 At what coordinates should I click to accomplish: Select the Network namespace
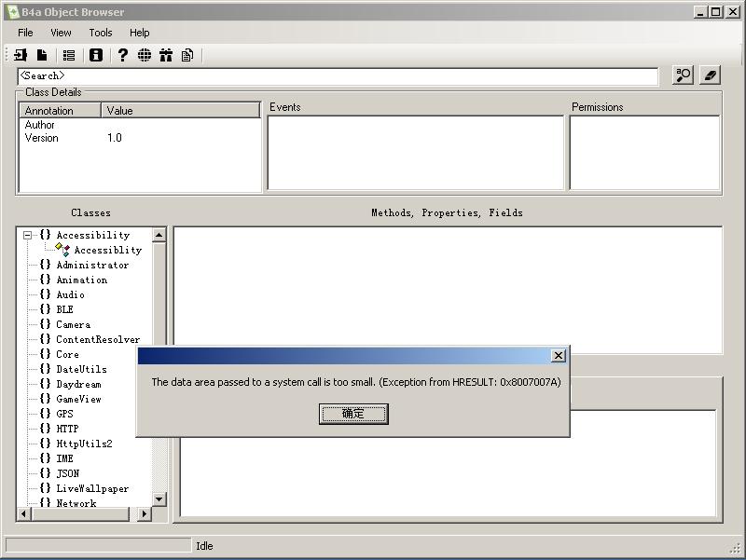76,503
